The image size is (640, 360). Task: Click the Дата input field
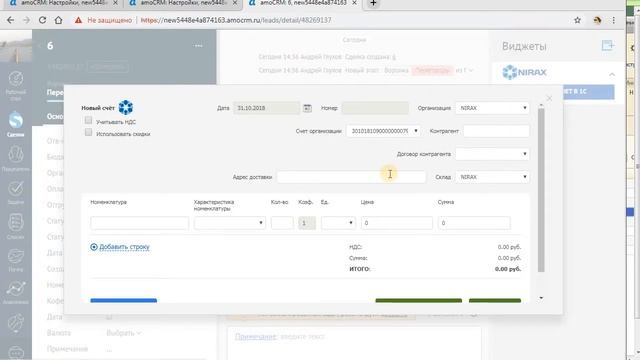[x=267, y=108]
